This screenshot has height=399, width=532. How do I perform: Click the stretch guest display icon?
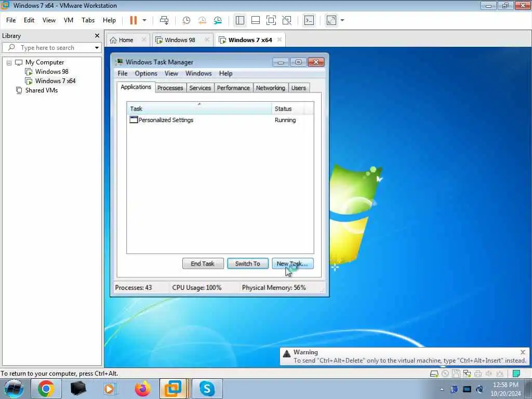coord(331,20)
